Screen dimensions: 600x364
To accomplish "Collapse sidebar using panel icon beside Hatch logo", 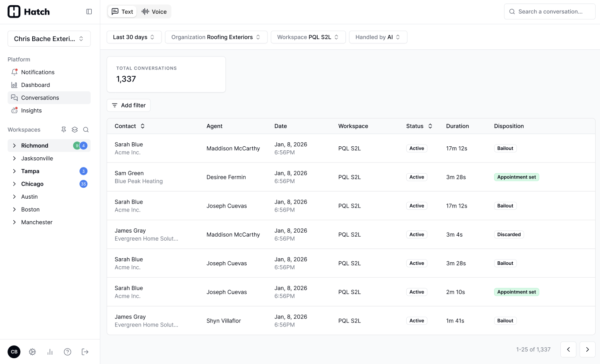I will coord(89,11).
